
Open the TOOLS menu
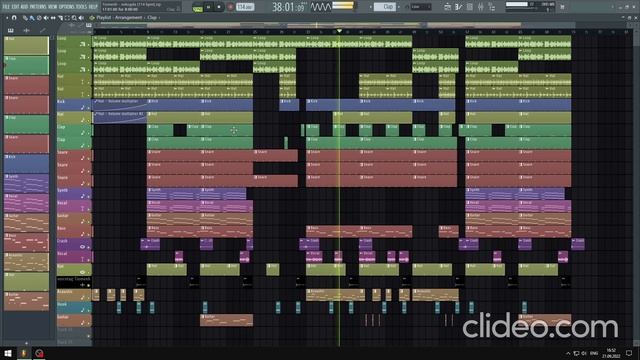click(x=81, y=7)
